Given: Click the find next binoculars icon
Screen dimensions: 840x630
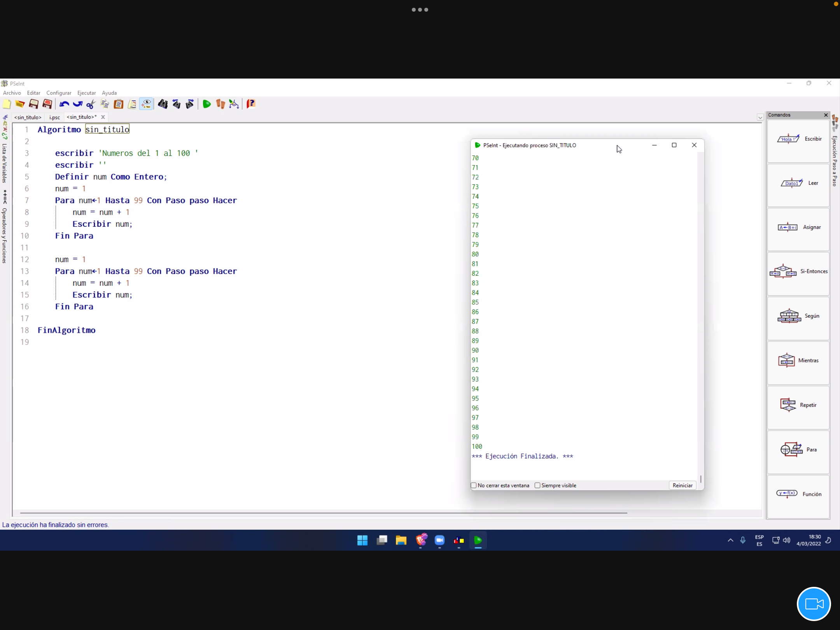Looking at the screenshot, I should pos(190,104).
